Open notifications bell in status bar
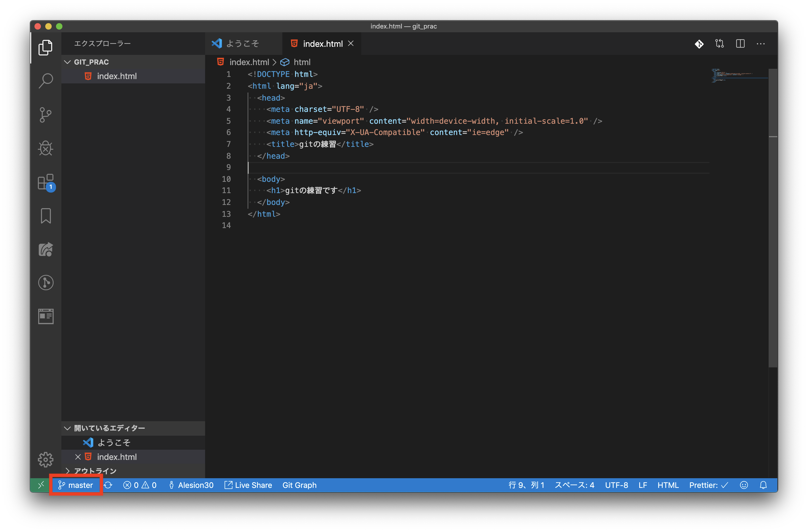 [x=763, y=485]
